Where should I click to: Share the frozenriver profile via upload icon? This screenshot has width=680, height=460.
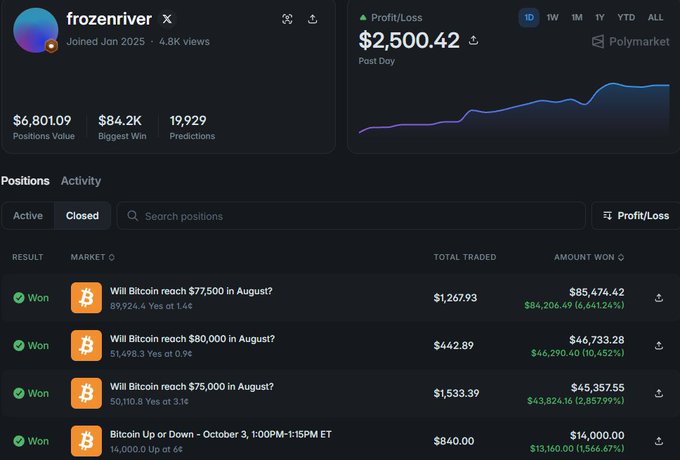point(312,19)
